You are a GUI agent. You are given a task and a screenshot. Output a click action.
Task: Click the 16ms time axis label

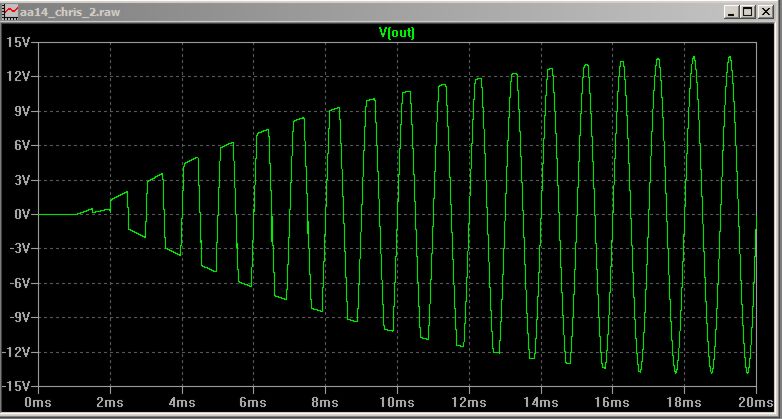[612, 402]
